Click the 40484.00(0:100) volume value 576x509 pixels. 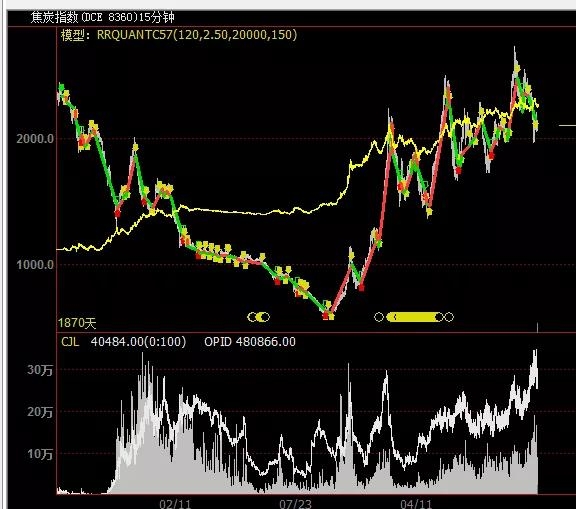click(x=138, y=342)
